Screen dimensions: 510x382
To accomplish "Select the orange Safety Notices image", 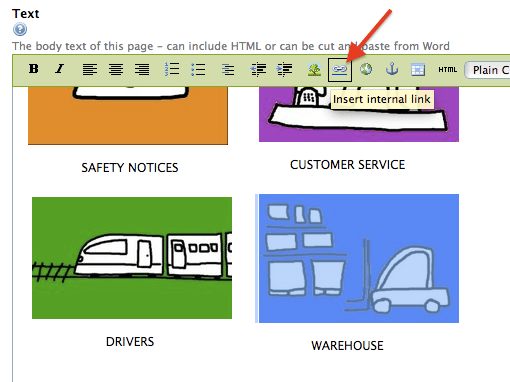I will 128,115.
